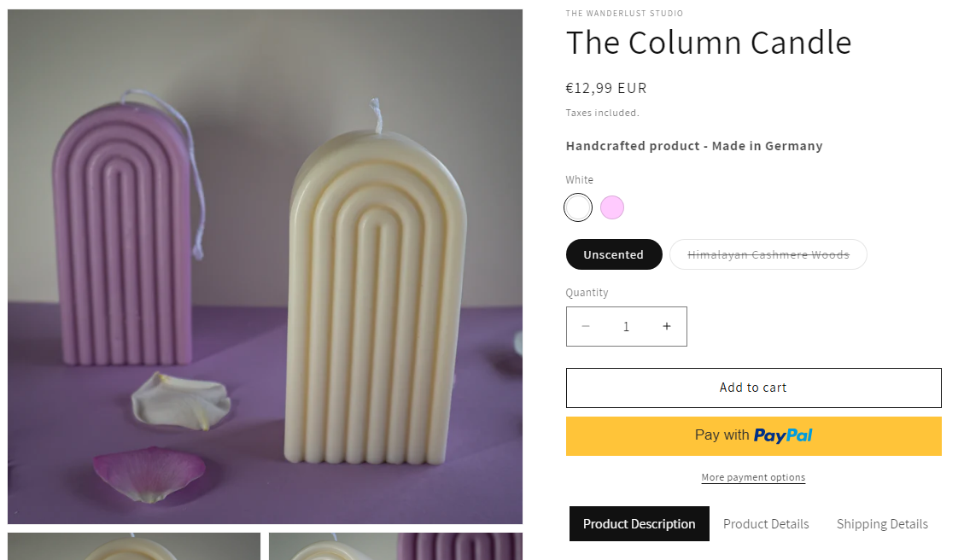Select the Unscented scent option
The height and width of the screenshot is (560, 964).
[x=614, y=254]
